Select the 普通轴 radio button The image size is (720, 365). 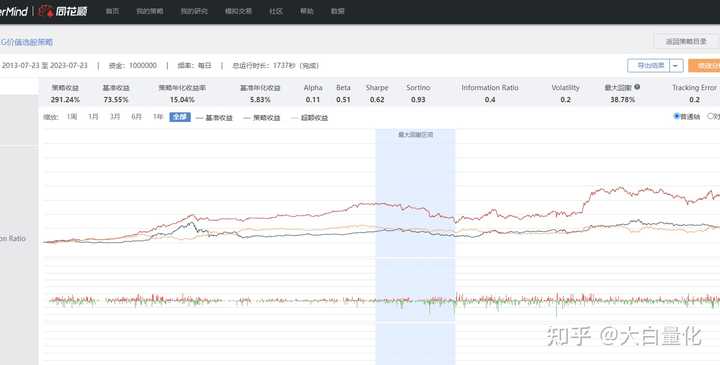pos(676,116)
